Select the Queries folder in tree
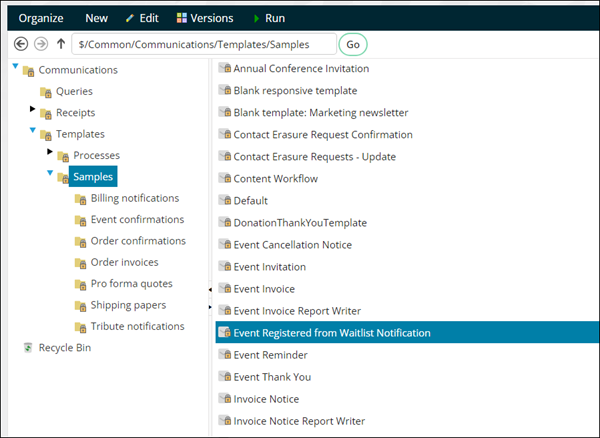This screenshot has width=600, height=438. pos(74,91)
